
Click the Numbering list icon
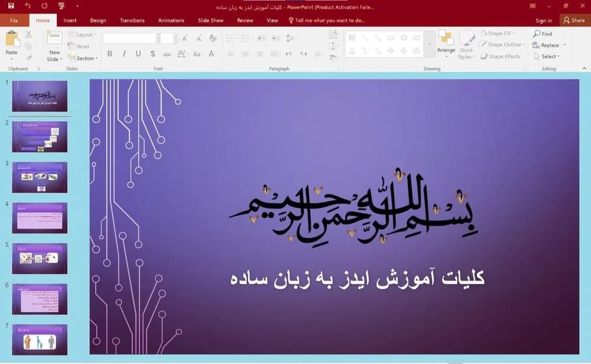coord(247,38)
